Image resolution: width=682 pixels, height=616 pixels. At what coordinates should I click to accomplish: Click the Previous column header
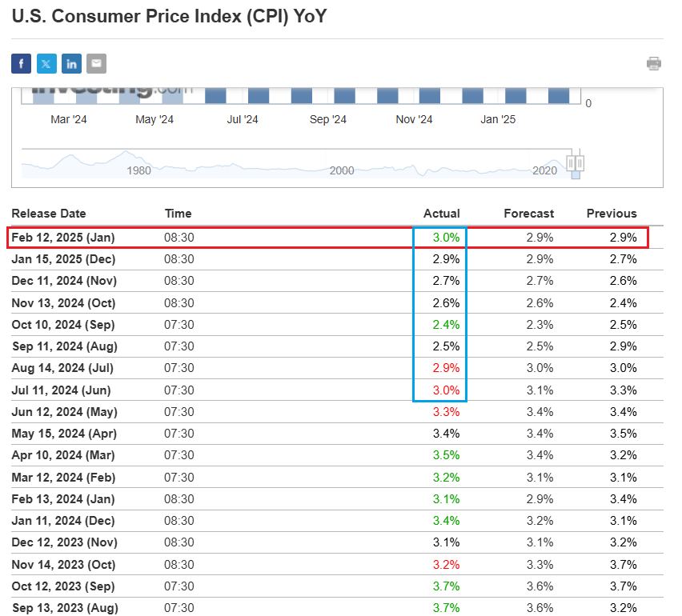point(612,214)
